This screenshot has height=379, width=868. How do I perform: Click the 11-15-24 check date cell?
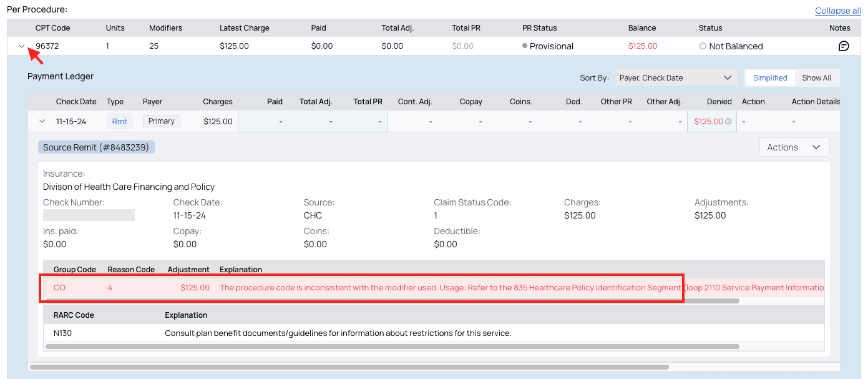pyautogui.click(x=72, y=122)
